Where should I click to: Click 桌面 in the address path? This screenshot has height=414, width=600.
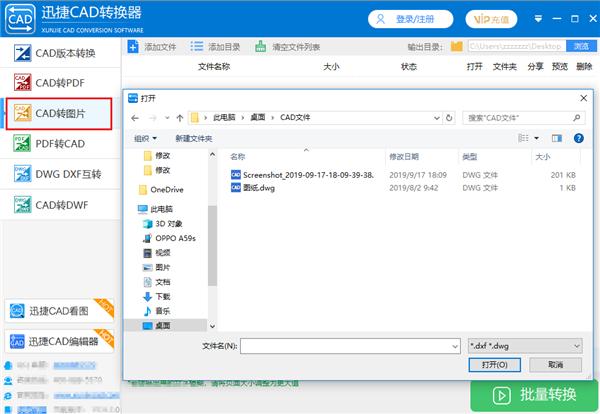(x=258, y=117)
